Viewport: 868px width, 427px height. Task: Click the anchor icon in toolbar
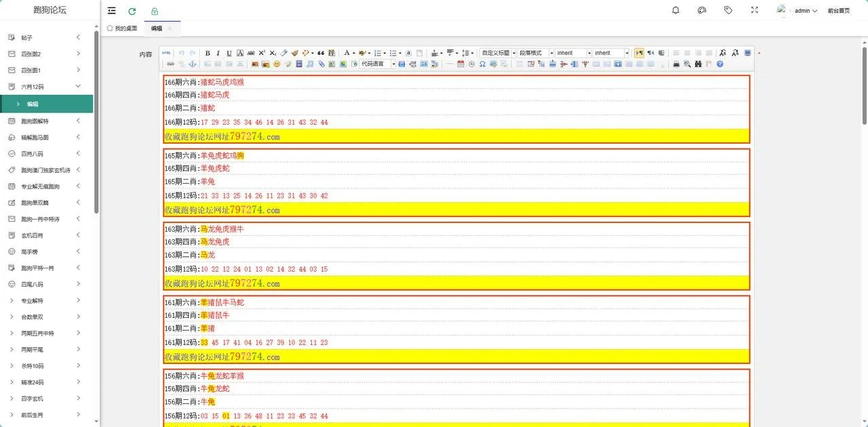coord(192,64)
